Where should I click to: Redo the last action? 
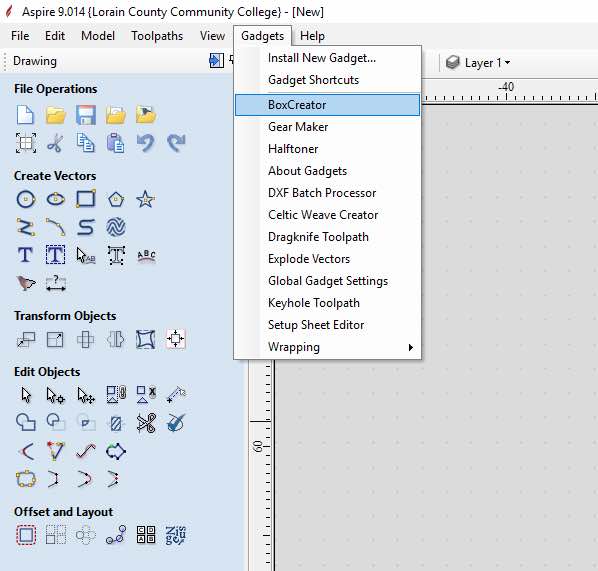pyautogui.click(x=176, y=143)
